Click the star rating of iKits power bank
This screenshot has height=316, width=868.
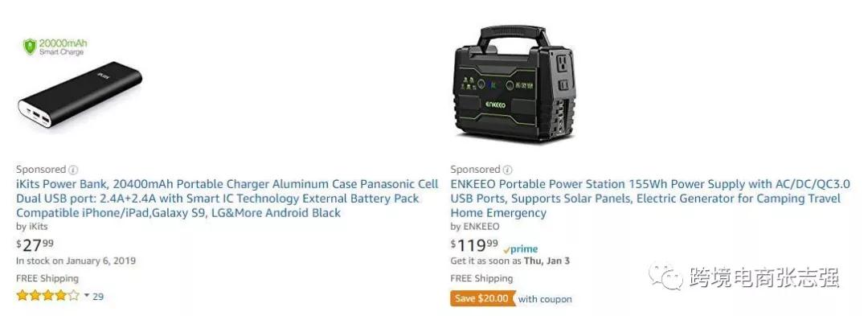coord(48,296)
